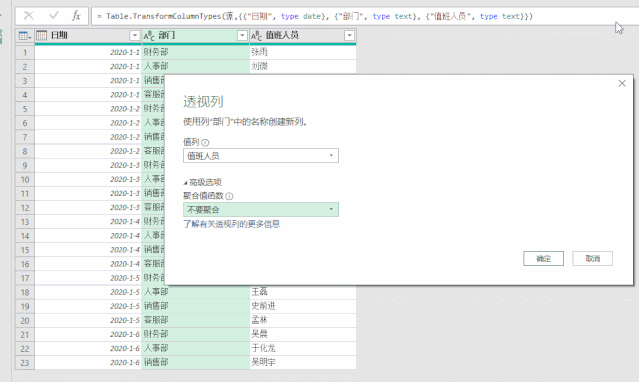Open 值班人员 column filter dropdown

[349, 35]
